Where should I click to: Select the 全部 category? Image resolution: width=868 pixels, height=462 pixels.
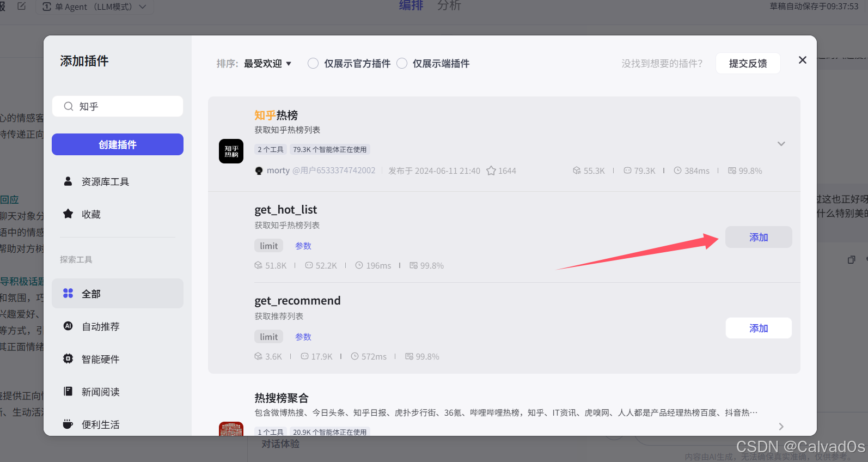click(x=118, y=294)
